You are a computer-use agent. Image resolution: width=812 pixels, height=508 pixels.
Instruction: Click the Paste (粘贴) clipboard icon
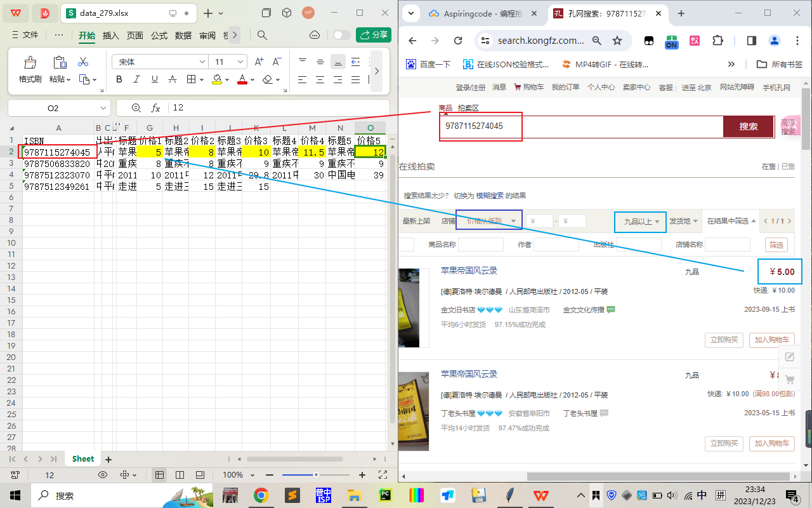[60, 62]
